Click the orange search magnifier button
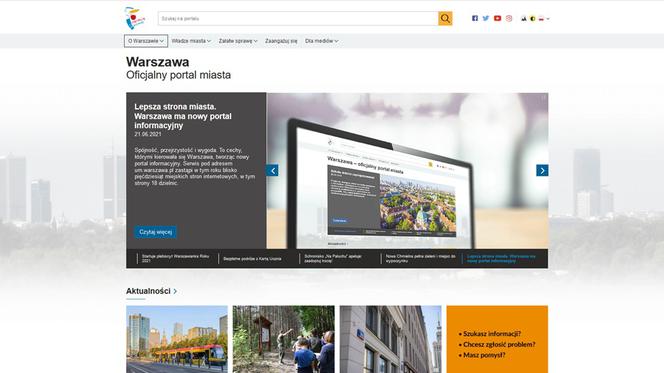664x373 pixels. click(445, 19)
